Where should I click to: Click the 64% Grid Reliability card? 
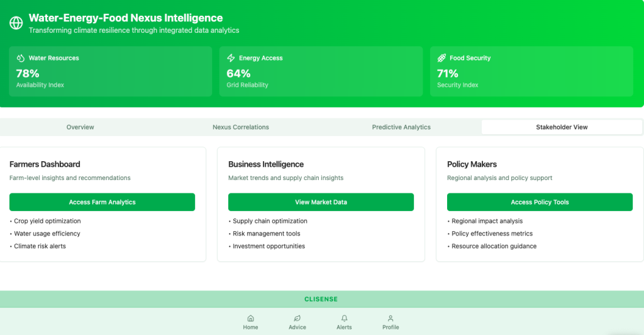coord(321,72)
